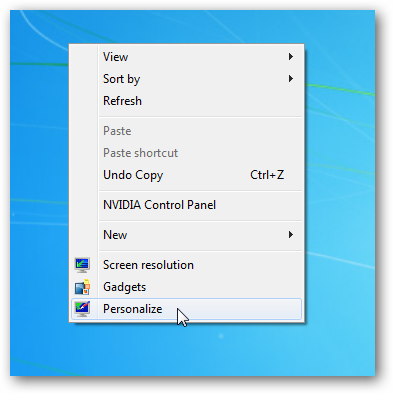393x394 pixels.
Task: Choose Undo Copy in the menu
Action: (186, 175)
